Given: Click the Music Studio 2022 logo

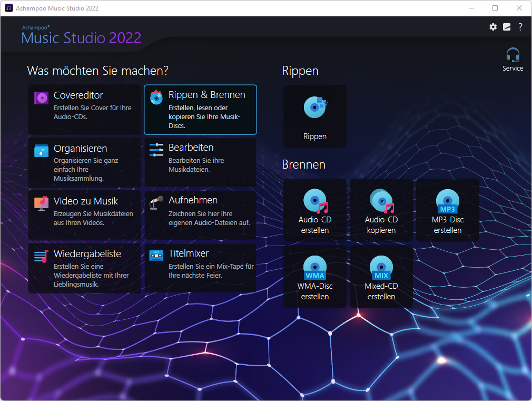Looking at the screenshot, I should coord(81,35).
